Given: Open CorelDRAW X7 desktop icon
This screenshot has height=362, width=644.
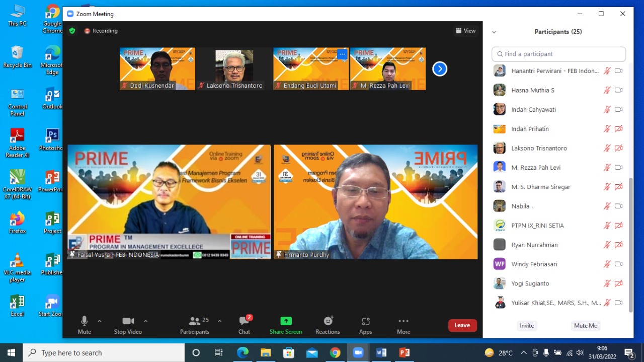Looking at the screenshot, I should 17,184.
